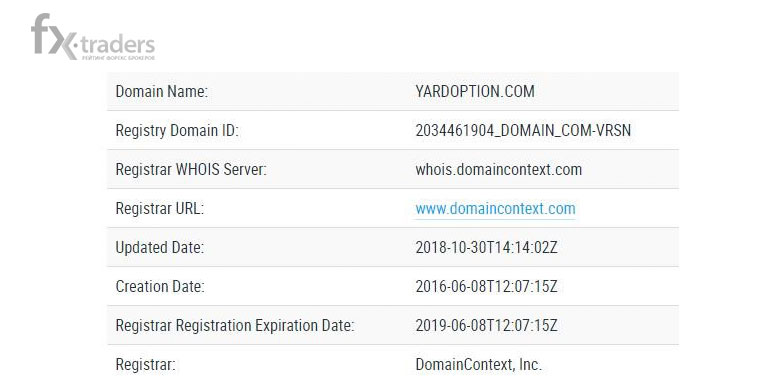Click the Creation Date label

160,287
